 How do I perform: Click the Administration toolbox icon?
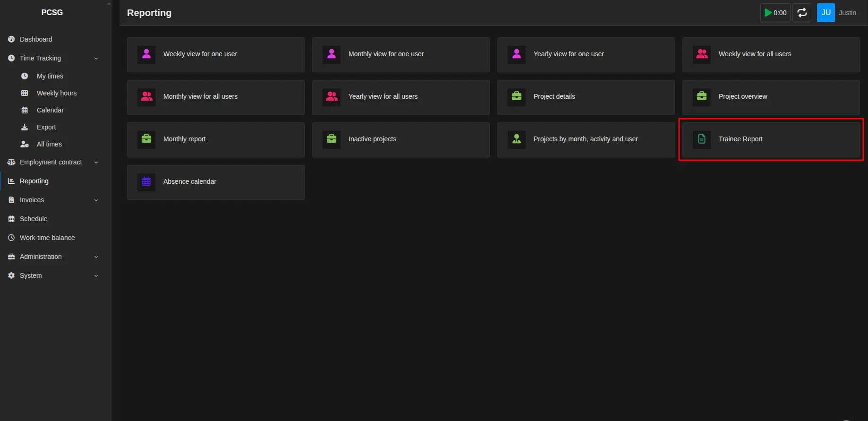click(x=11, y=257)
